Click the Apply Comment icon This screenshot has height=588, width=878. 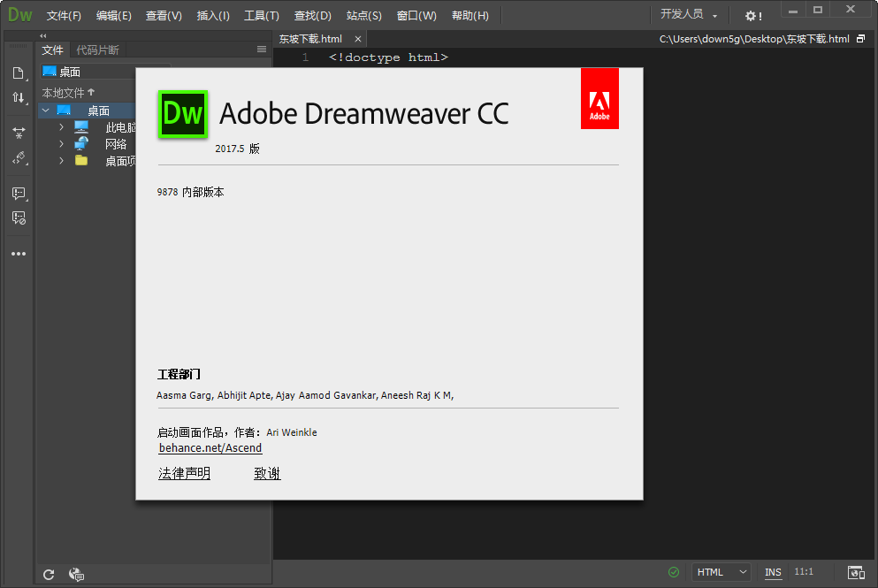point(19,194)
